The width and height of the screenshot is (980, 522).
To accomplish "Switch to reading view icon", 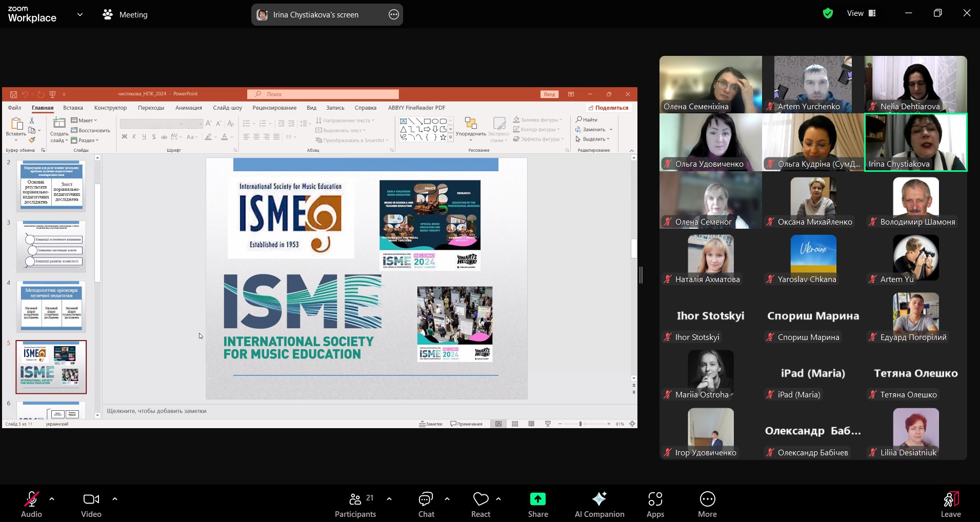I will [531, 424].
